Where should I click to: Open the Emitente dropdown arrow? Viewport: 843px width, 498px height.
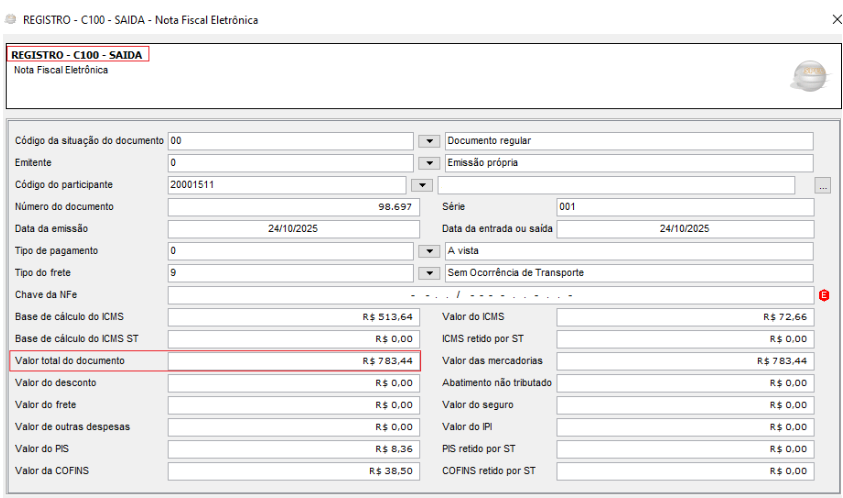click(x=428, y=163)
